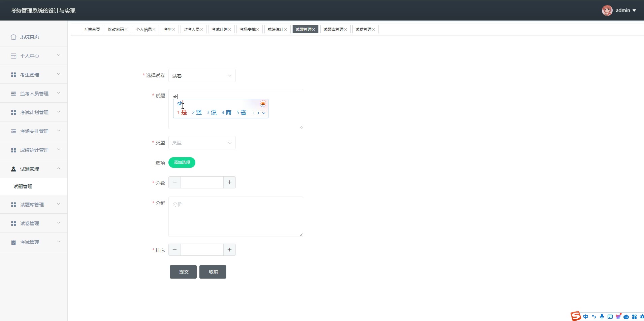This screenshot has width=644, height=321.
Task: Click the 排序 number input field
Action: coord(202,250)
